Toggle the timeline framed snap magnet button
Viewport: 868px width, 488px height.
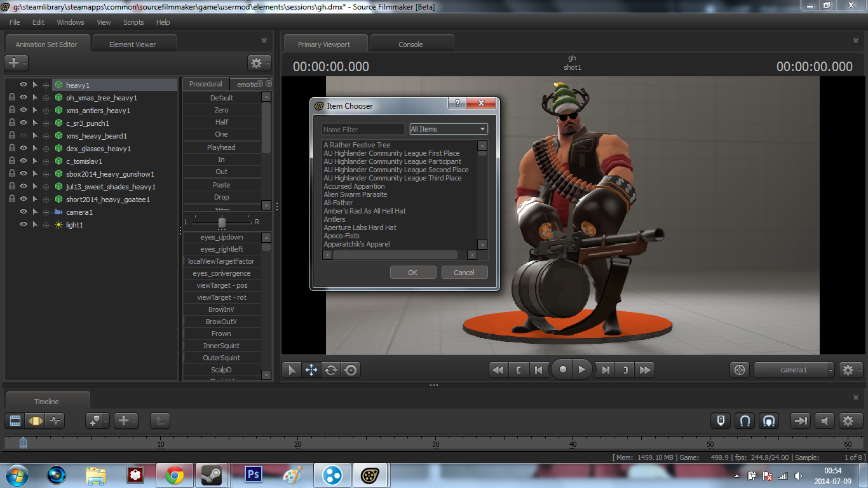pos(769,421)
